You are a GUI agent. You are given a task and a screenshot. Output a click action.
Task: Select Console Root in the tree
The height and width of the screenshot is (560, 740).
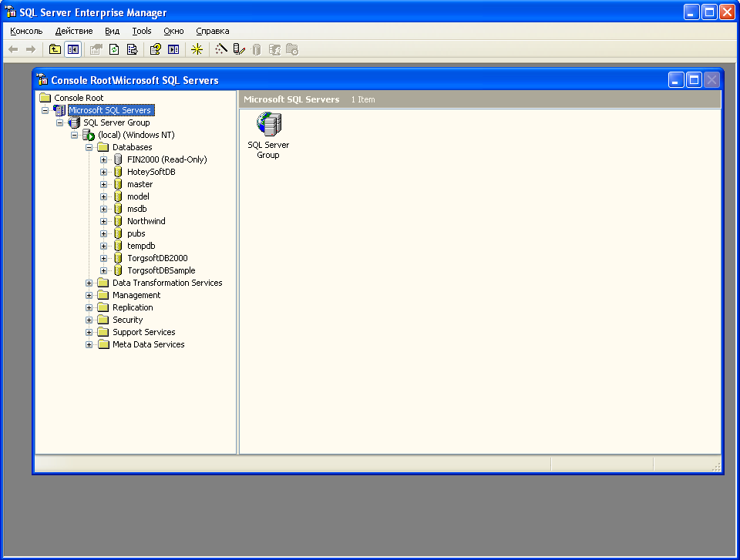coord(79,98)
